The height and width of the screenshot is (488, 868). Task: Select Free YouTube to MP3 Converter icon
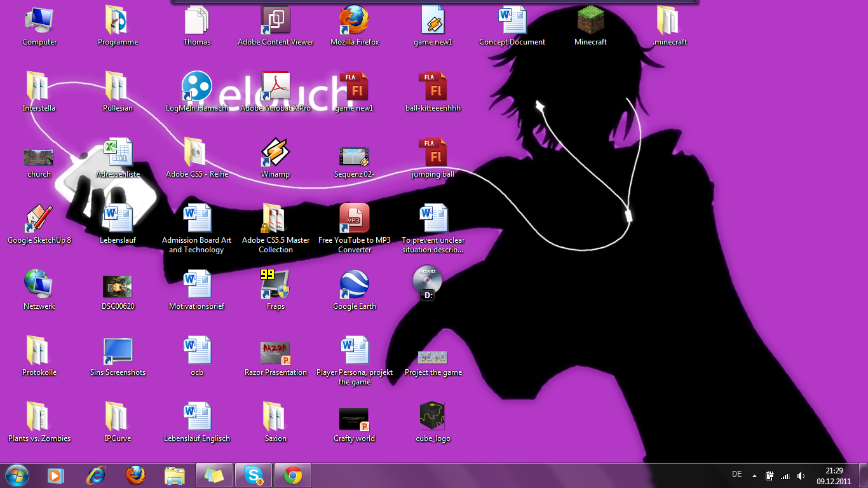354,219
